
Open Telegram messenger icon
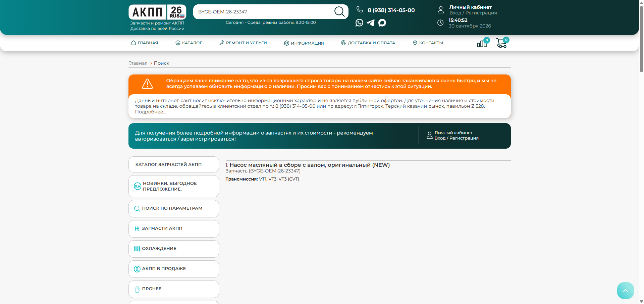(371, 23)
